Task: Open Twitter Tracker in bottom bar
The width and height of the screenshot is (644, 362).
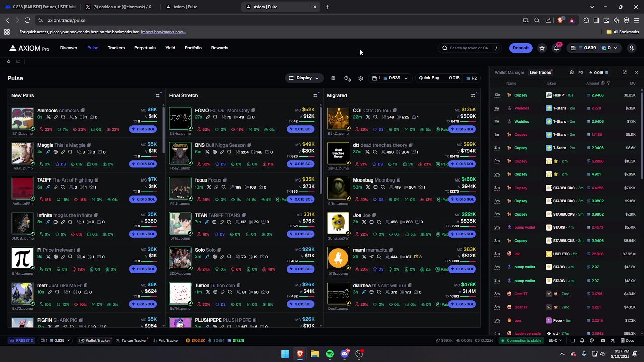Action: pos(131,340)
